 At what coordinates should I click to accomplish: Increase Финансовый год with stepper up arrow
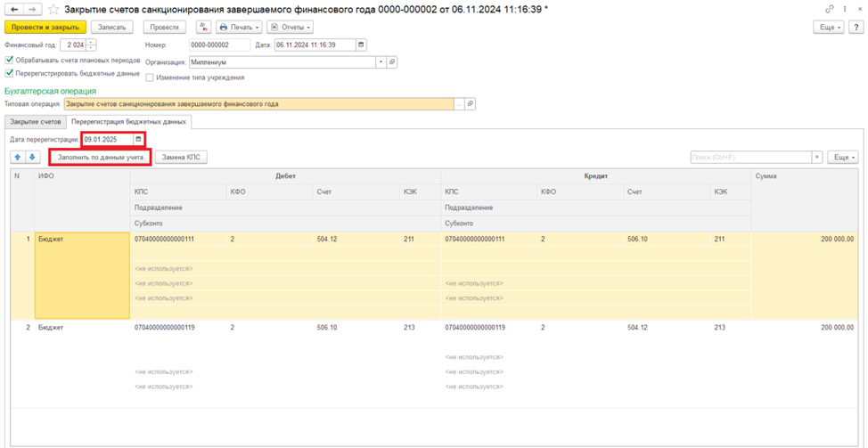pyautogui.click(x=91, y=42)
